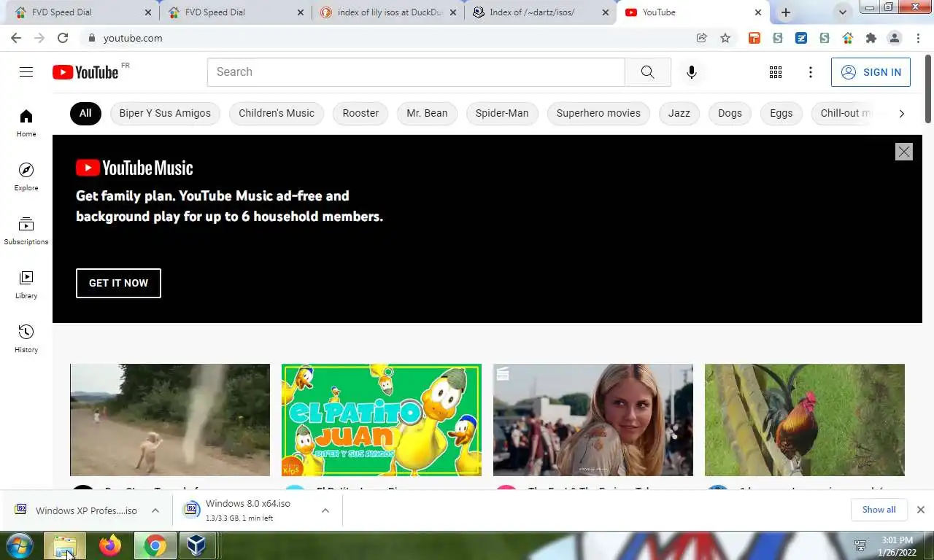This screenshot has height=560, width=934.
Task: Click the search magnifier button
Action: click(x=647, y=72)
